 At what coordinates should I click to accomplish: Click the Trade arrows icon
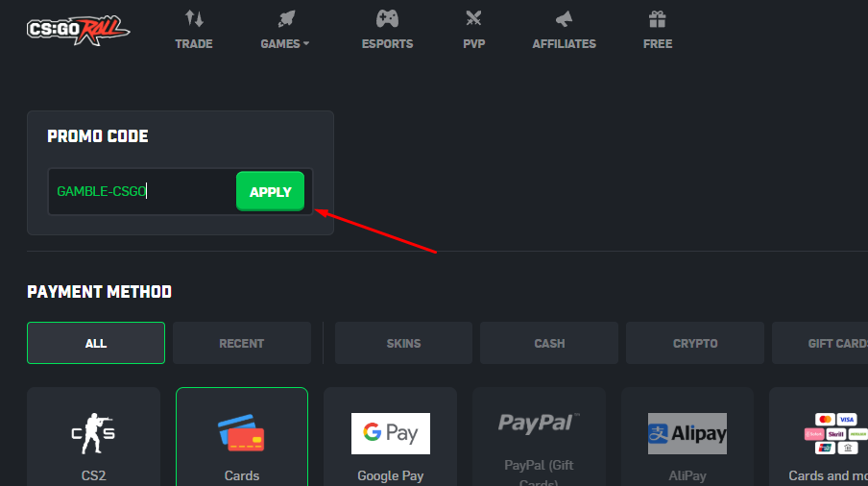pyautogui.click(x=194, y=19)
